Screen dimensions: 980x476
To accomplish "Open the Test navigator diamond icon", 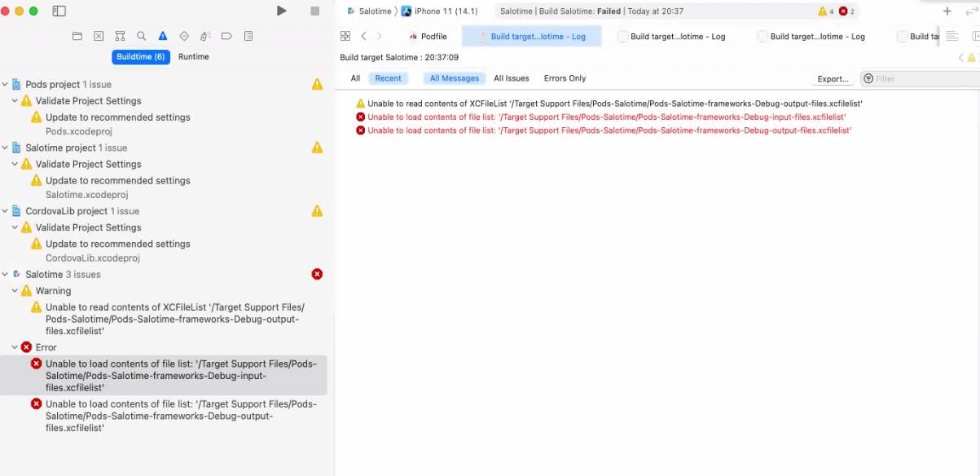I will point(184,36).
